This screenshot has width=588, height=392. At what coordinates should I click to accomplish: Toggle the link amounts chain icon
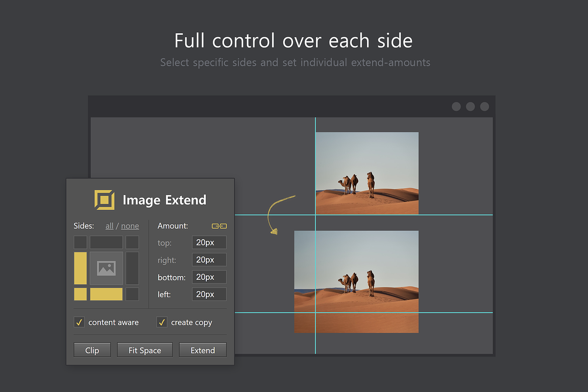tap(219, 226)
